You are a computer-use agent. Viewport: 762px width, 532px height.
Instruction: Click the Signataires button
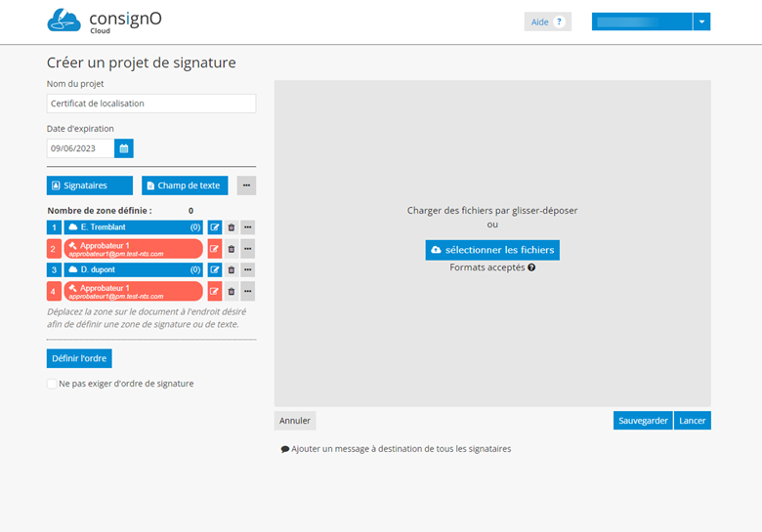[90, 185]
